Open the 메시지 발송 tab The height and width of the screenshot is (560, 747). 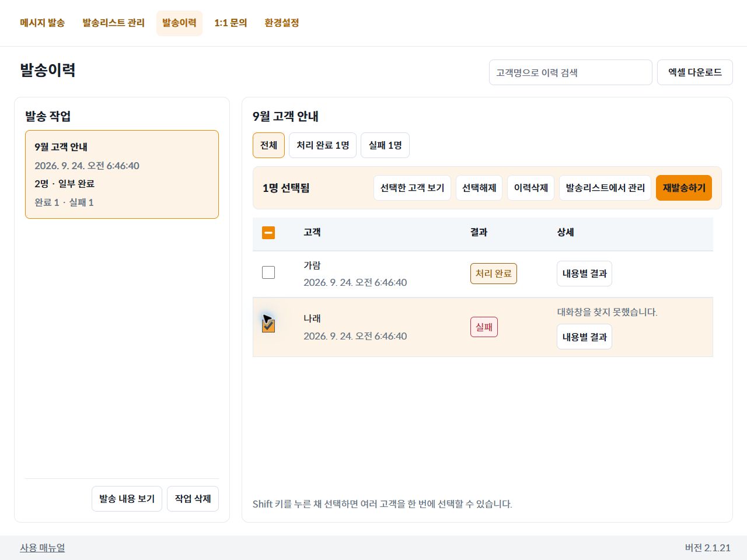(43, 23)
